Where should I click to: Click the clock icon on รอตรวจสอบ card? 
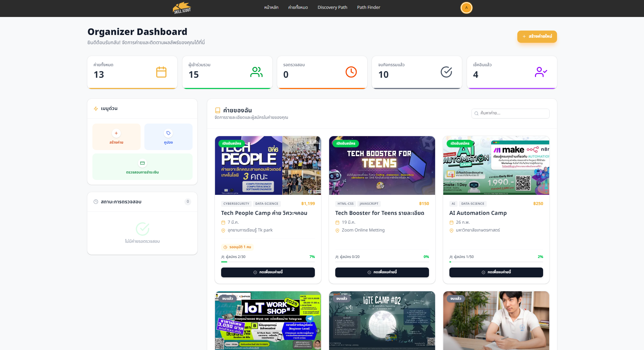351,72
